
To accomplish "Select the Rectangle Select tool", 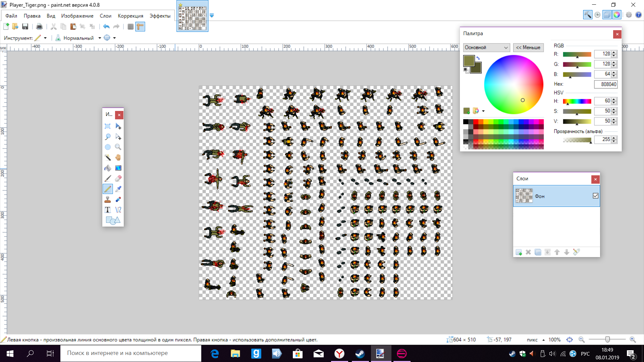I will point(108,126).
